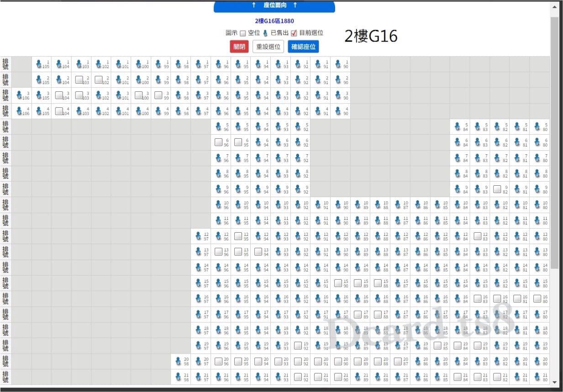This screenshot has height=392, width=563.
Task: Select empty seat row 19 number 92
Action: 298,345
